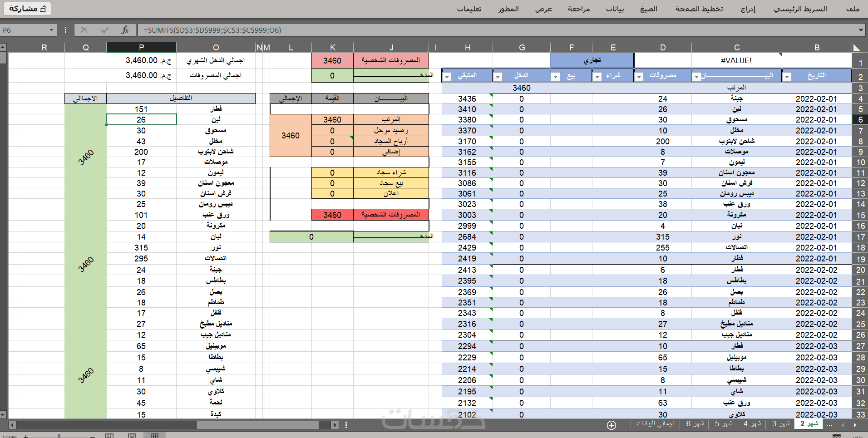Click the Cancel (X) icon in formula bar
This screenshot has width=868, height=438.
(x=84, y=30)
